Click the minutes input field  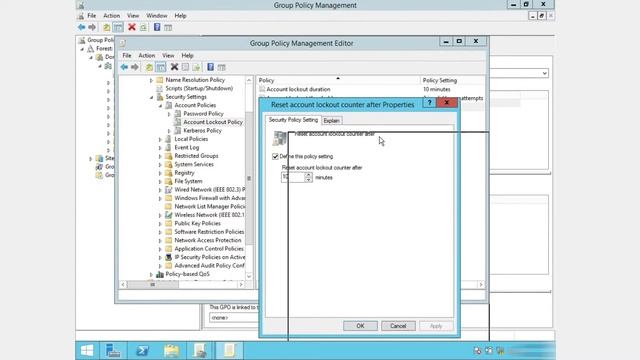click(293, 177)
